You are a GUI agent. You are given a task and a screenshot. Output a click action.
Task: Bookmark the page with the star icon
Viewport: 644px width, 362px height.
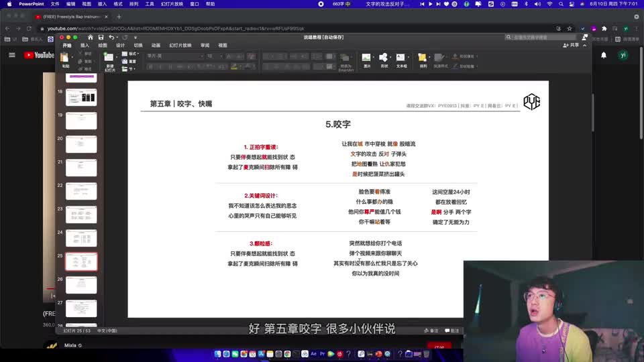[x=570, y=29]
